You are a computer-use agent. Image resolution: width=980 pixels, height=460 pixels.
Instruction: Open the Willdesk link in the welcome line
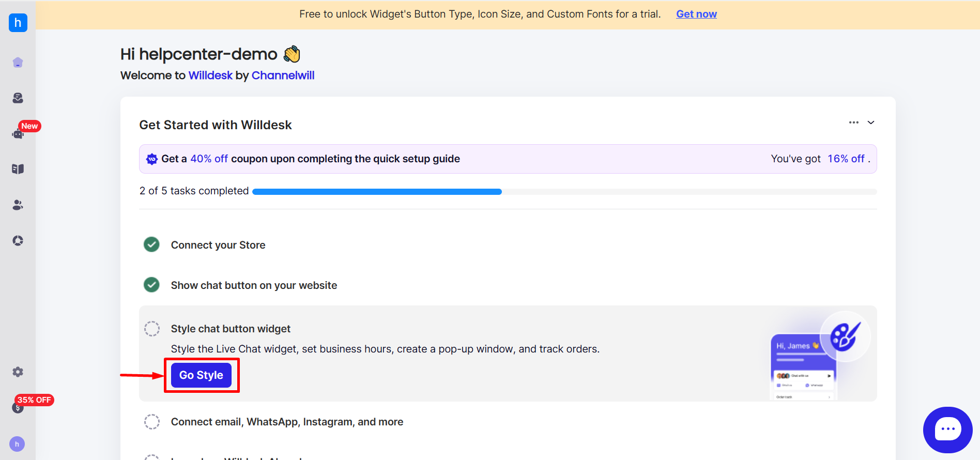coord(210,75)
